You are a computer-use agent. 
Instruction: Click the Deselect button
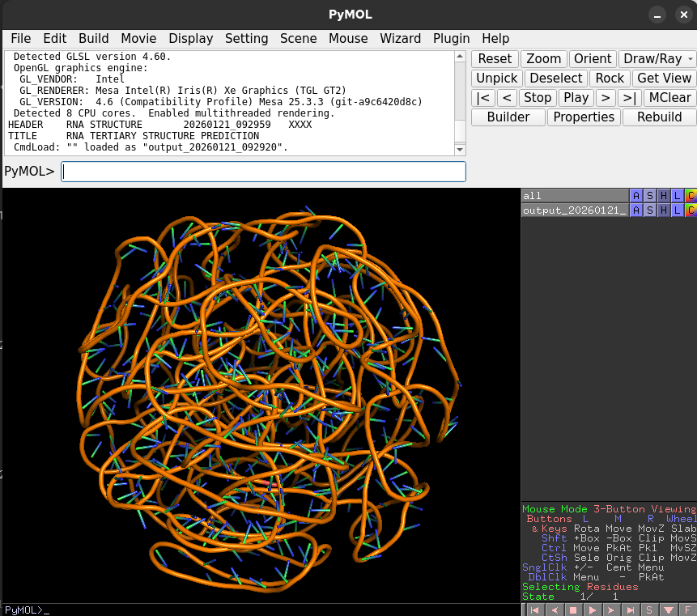click(555, 79)
